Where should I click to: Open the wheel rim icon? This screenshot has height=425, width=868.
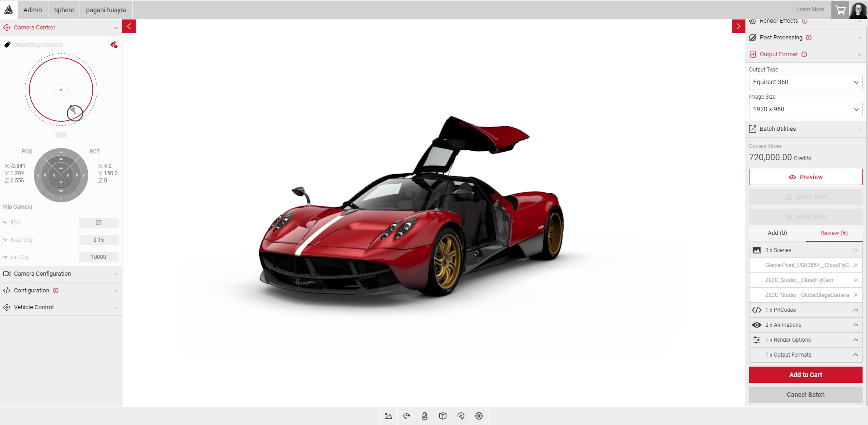(479, 416)
